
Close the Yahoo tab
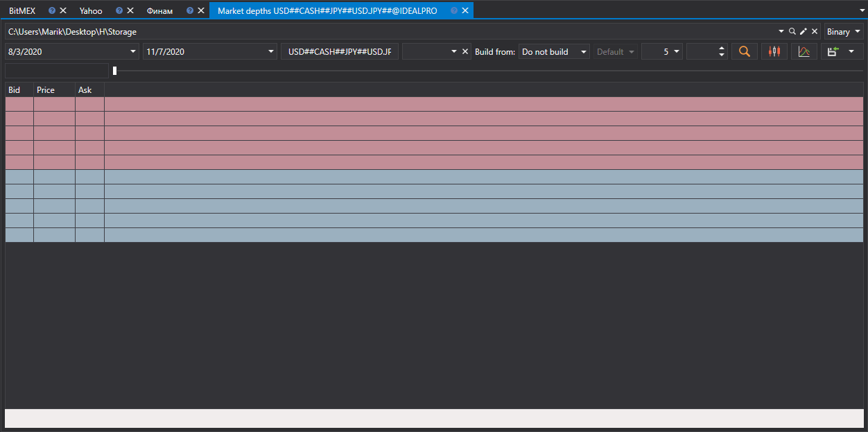pos(130,11)
